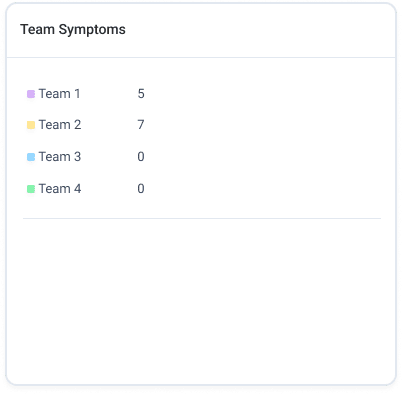
Task: Click the Team 4 count value 0
Action: [x=141, y=189]
